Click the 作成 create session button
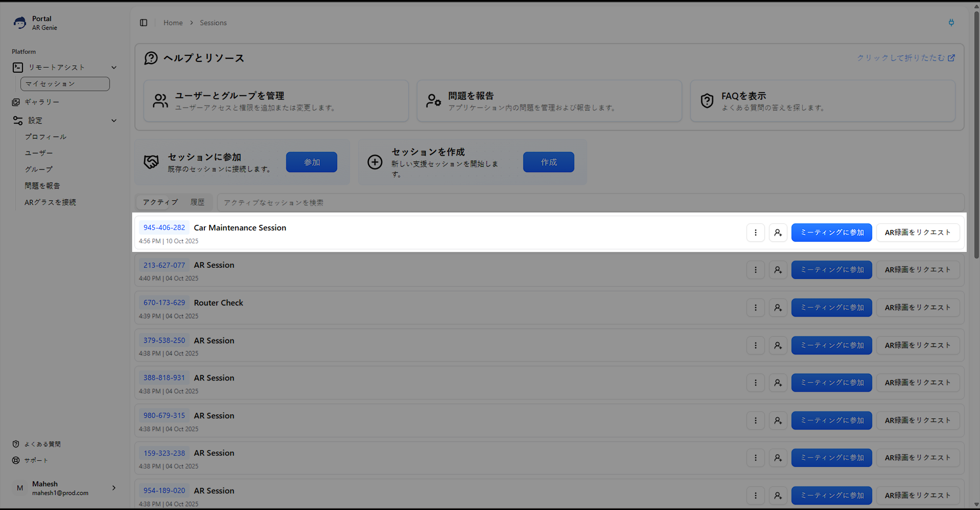This screenshot has height=510, width=980. 548,162
